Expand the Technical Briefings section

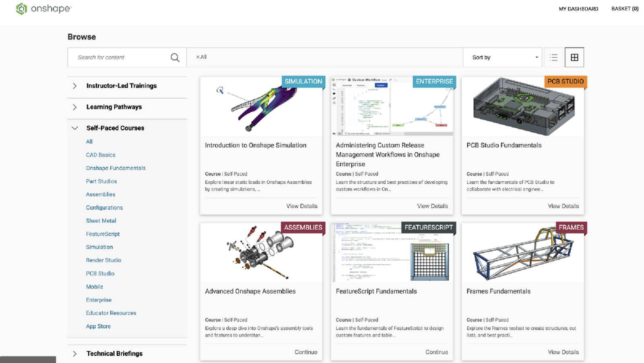[75, 354]
